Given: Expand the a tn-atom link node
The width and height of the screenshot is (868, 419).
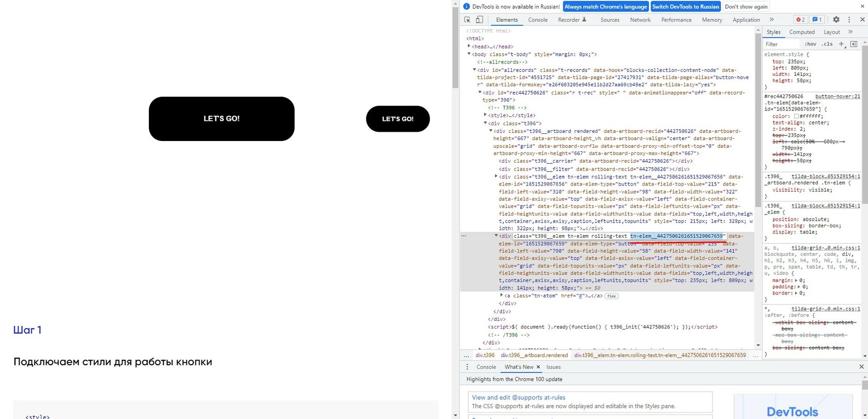Looking at the screenshot, I should tap(502, 296).
